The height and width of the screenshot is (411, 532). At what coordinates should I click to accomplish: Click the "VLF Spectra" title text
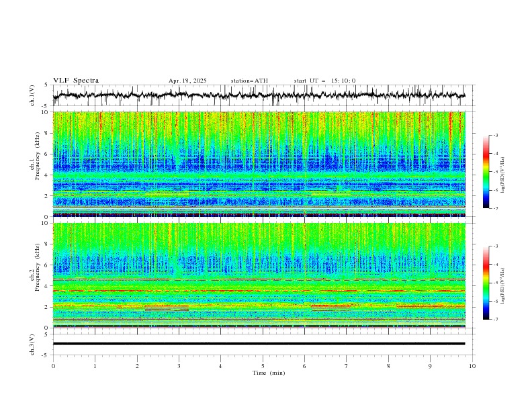(x=76, y=81)
